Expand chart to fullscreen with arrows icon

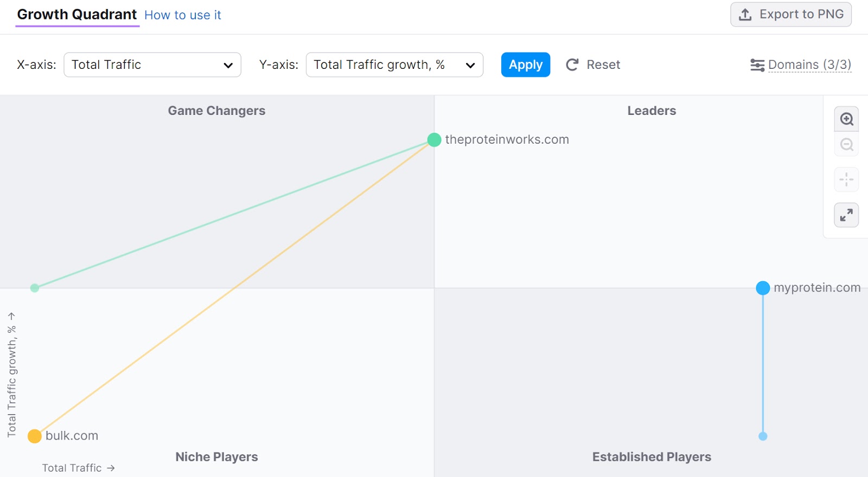(x=846, y=215)
